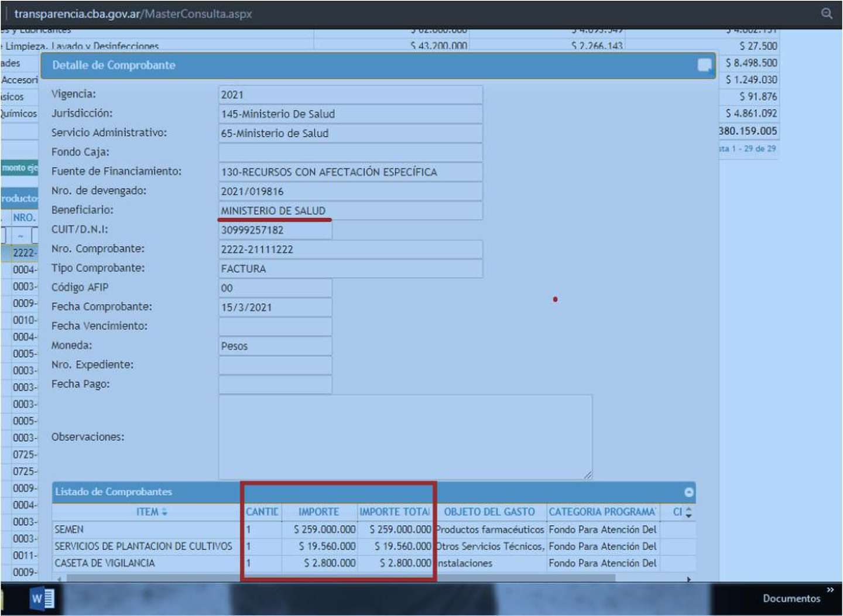Click the Fecha Comprobante field
This screenshot has height=616, width=843.
(275, 307)
